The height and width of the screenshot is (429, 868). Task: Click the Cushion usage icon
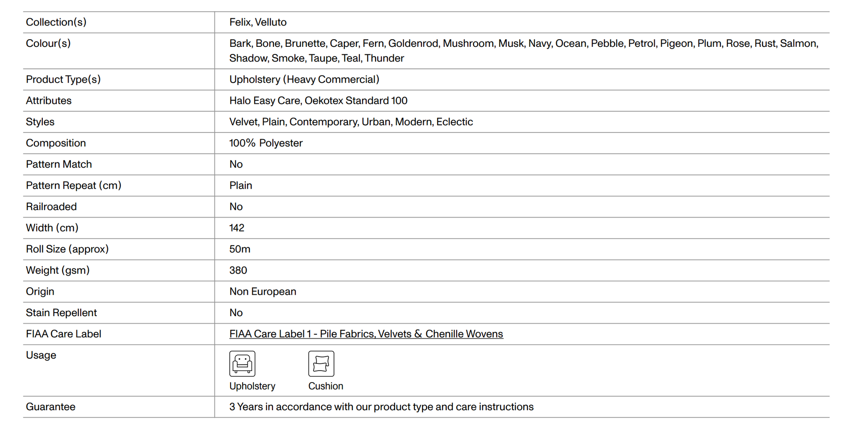click(x=321, y=363)
